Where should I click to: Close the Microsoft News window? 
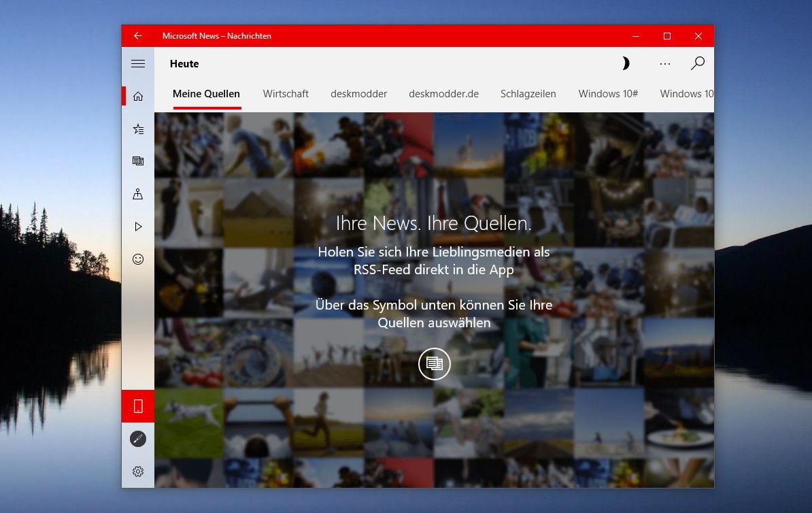[x=698, y=36]
